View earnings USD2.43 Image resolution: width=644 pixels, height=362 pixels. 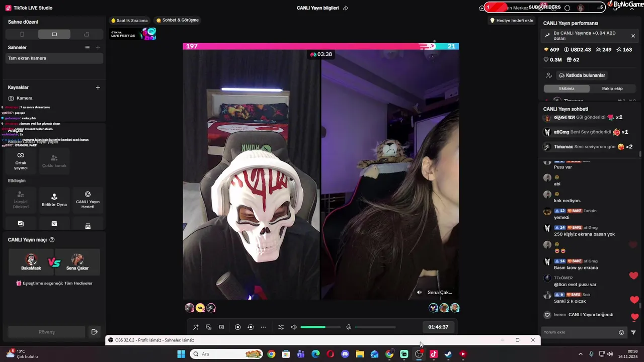(578, 50)
